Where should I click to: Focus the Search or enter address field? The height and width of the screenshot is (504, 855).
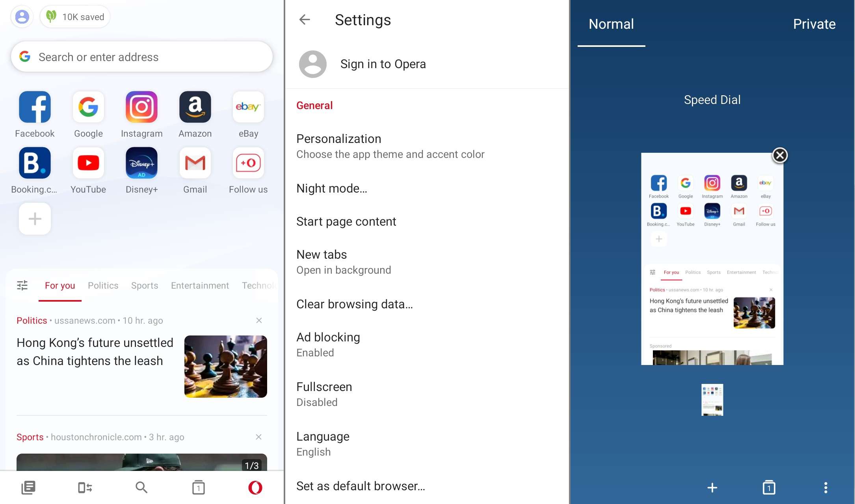142,57
